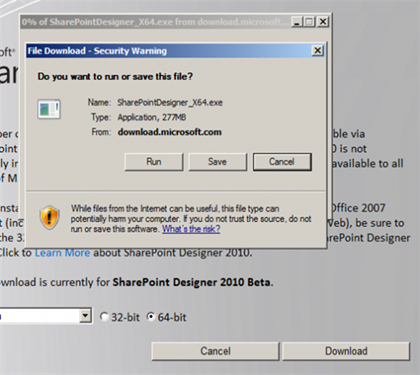Screen dimensions: 420x375
Task: Close the 0% download progress window
Action: pyautogui.click(x=323, y=22)
